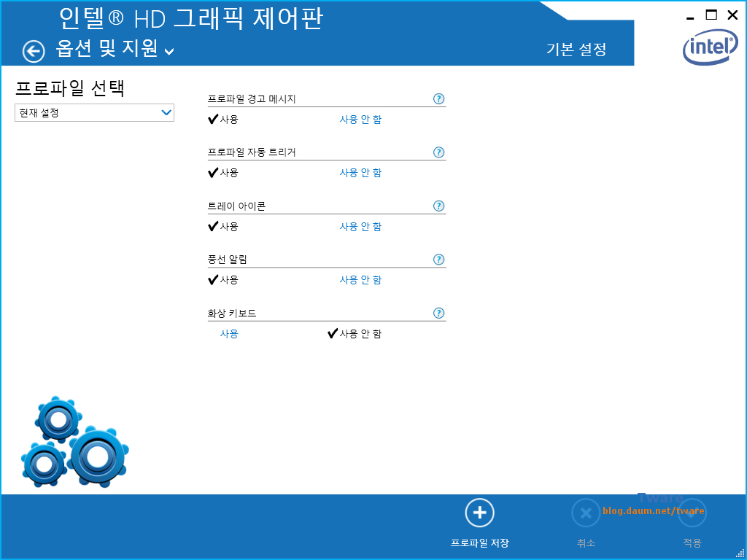This screenshot has height=560, width=747.
Task: Click the 인텔 HD 그래픽 제어판 title
Action: click(x=192, y=19)
